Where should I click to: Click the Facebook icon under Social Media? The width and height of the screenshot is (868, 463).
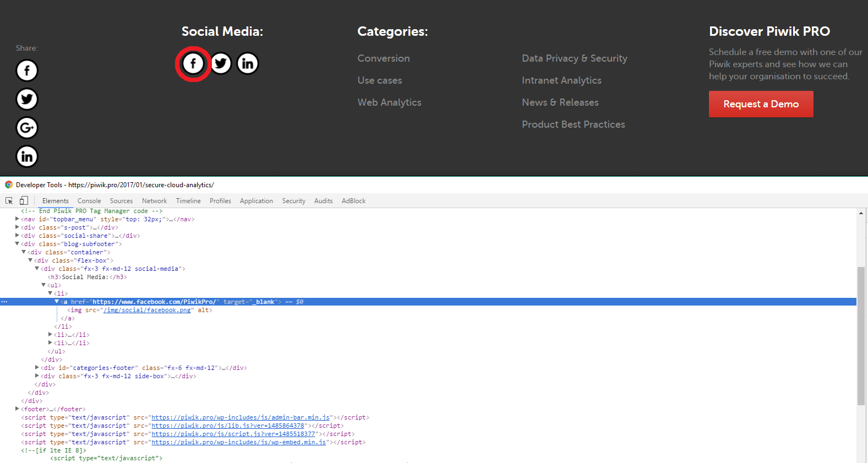tap(193, 64)
